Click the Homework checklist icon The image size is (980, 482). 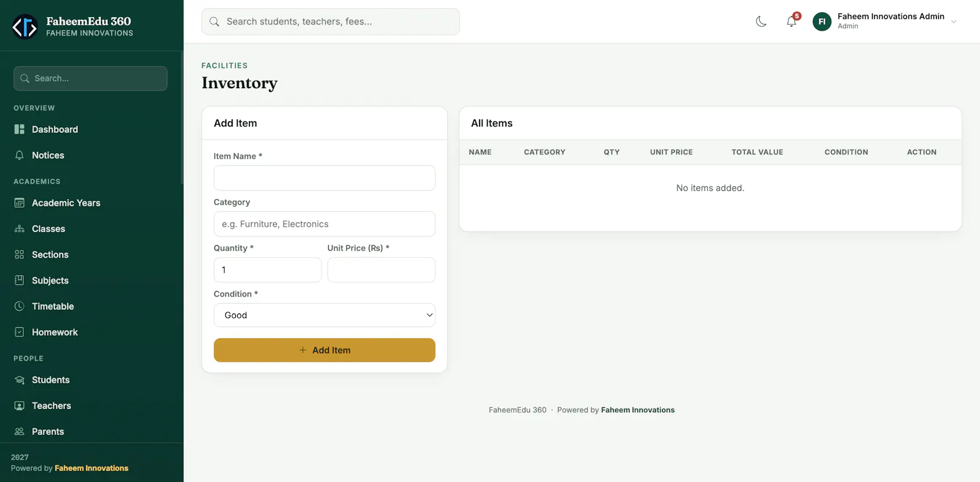coord(20,331)
